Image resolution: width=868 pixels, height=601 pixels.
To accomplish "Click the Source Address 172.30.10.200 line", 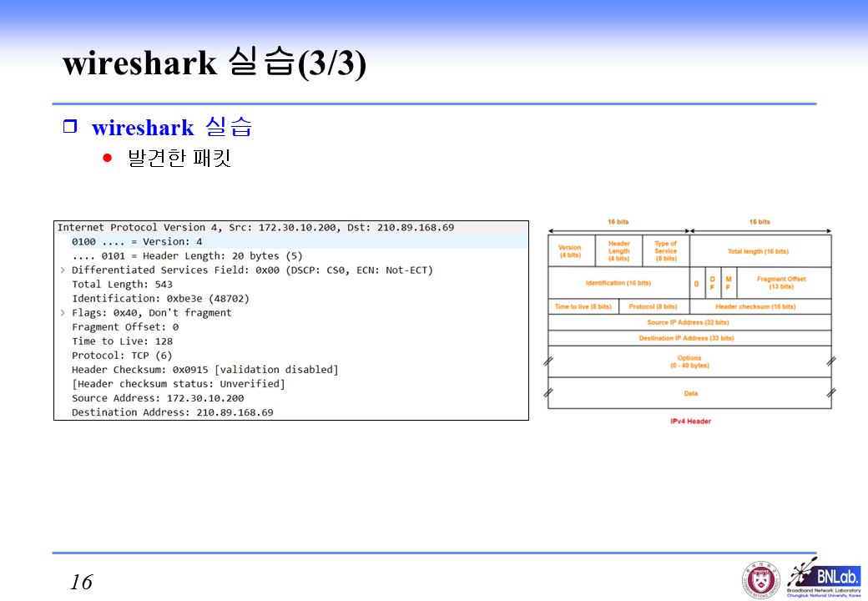I will [158, 398].
